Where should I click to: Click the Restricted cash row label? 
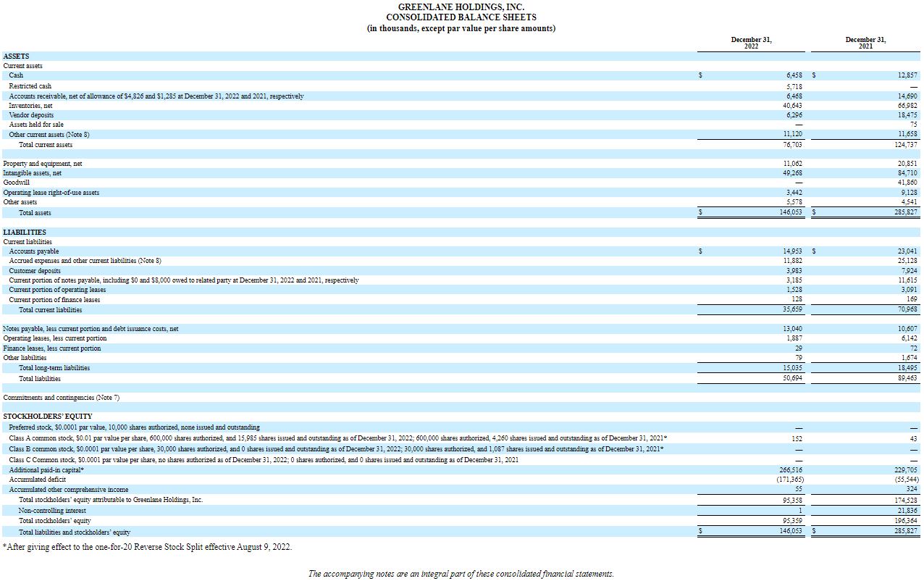(x=30, y=85)
